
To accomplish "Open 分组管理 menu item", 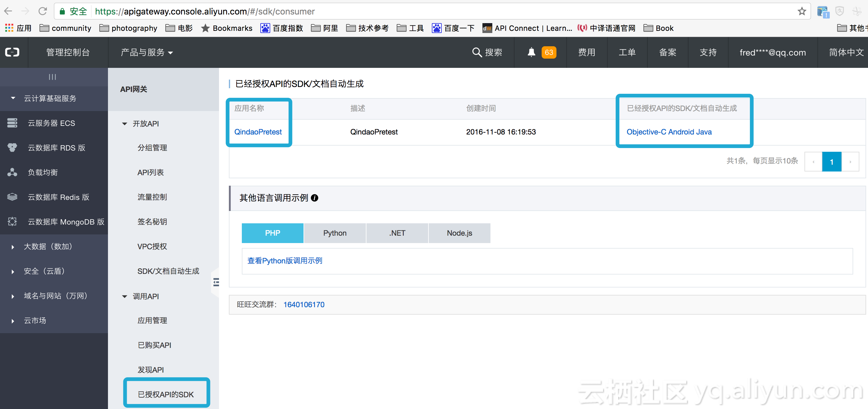I will click(x=152, y=147).
